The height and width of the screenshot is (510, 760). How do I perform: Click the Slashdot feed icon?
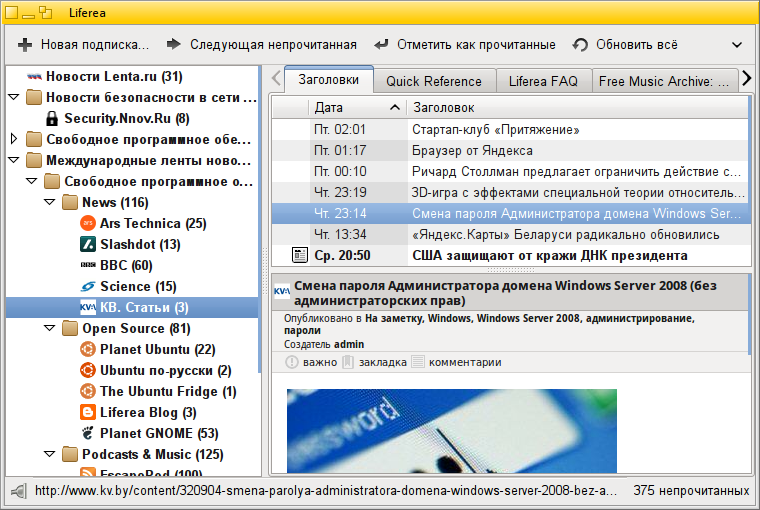coord(88,244)
